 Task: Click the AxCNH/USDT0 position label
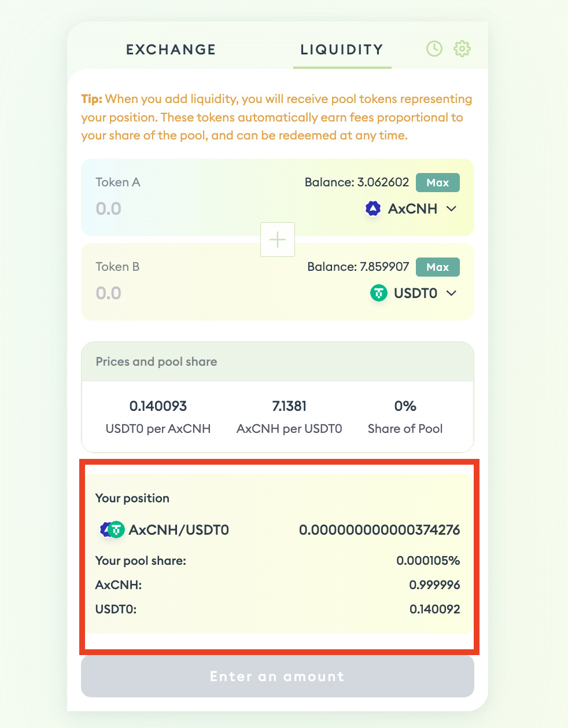point(179,530)
